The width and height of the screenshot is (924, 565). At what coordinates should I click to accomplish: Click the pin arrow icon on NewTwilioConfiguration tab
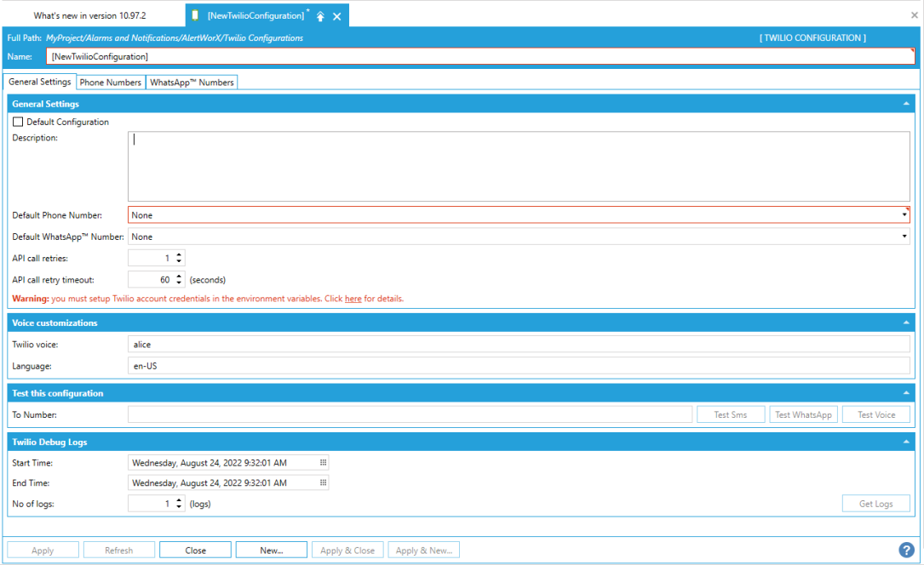(320, 16)
